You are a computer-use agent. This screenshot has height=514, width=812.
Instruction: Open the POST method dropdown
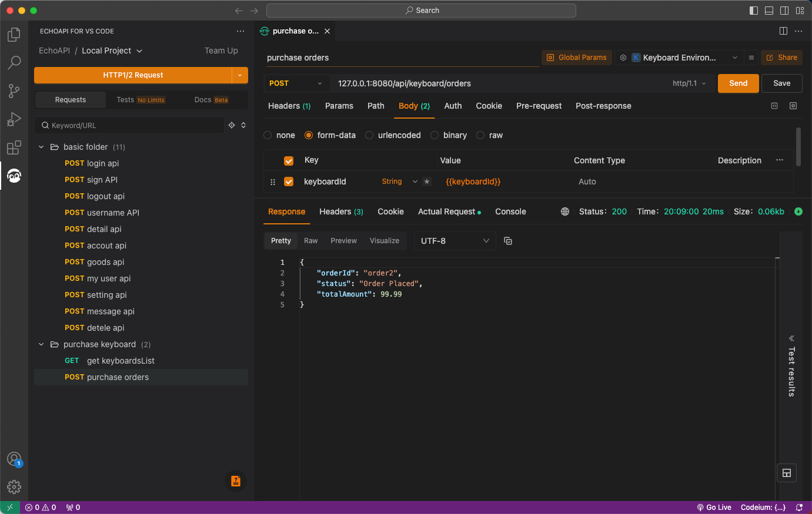point(296,83)
